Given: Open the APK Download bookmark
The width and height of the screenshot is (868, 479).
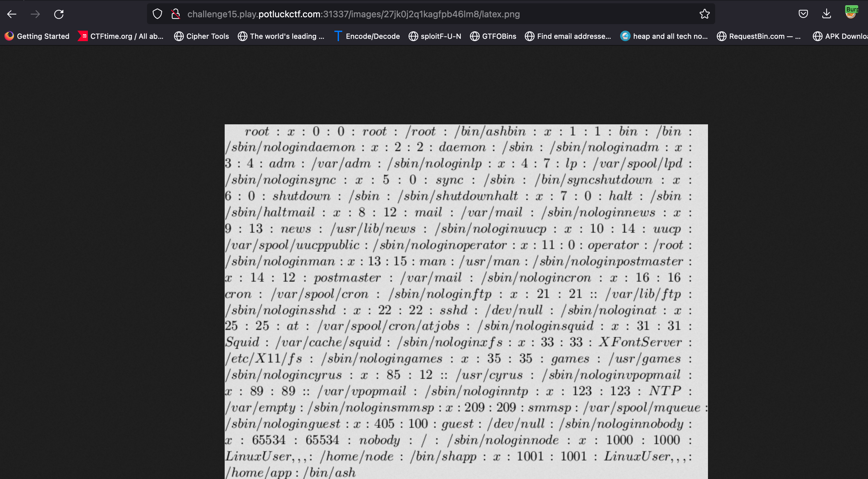Looking at the screenshot, I should coord(840,36).
